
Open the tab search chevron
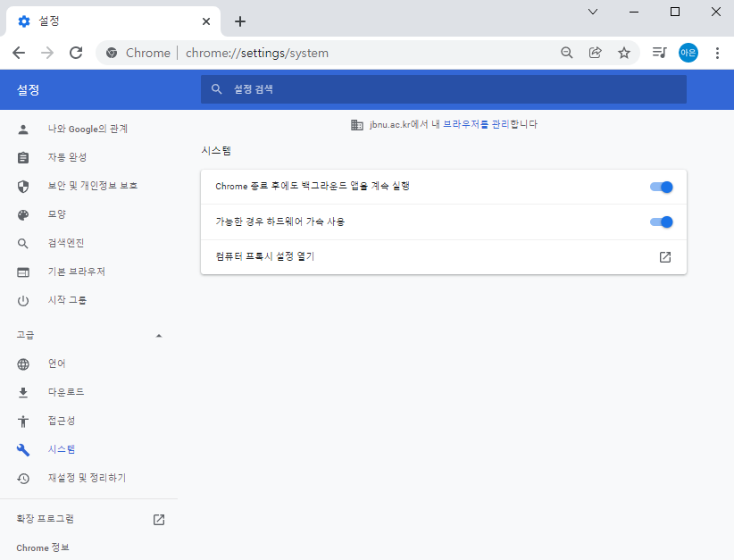pos(593,12)
